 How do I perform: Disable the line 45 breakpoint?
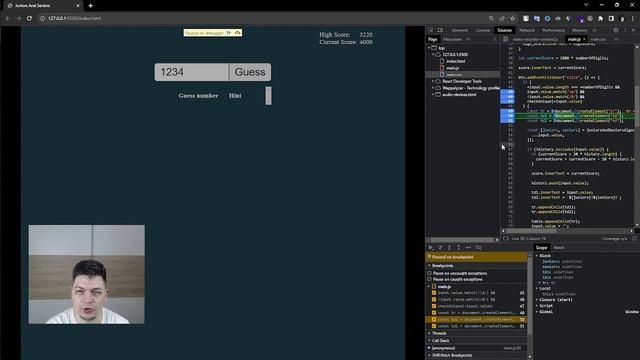click(x=434, y=293)
